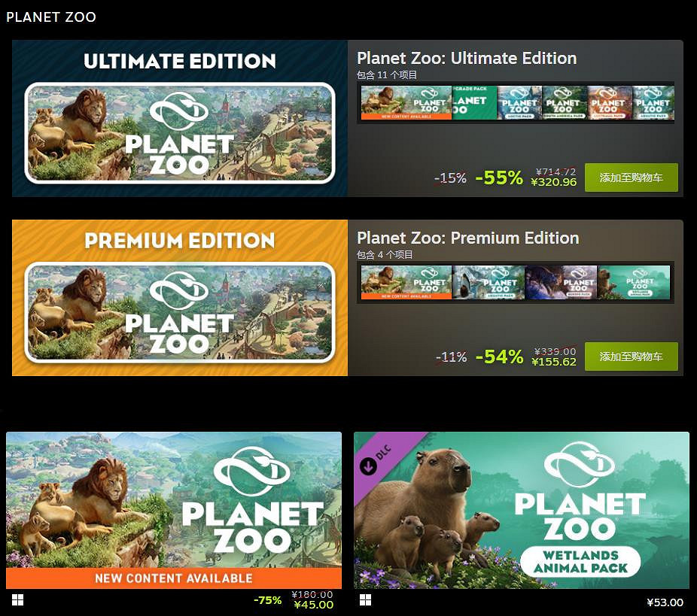Select the Arctic Pack thumbnail in Ultimate Edition

pyautogui.click(x=519, y=102)
